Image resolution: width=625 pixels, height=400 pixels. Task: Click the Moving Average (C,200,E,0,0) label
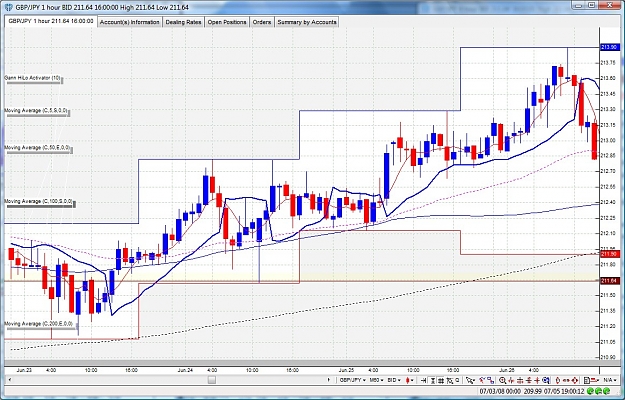(39, 324)
